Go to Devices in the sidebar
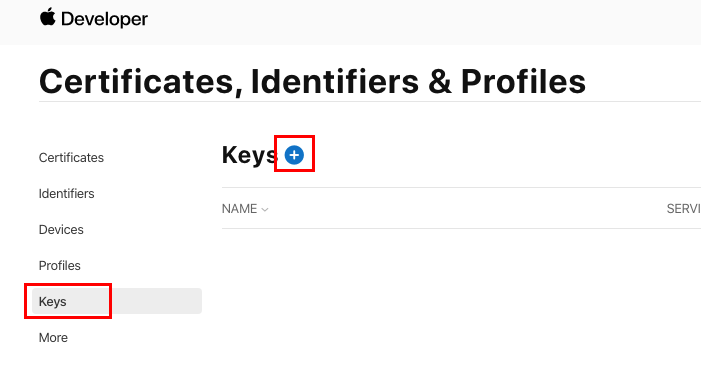The height and width of the screenshot is (368, 701). [x=61, y=229]
